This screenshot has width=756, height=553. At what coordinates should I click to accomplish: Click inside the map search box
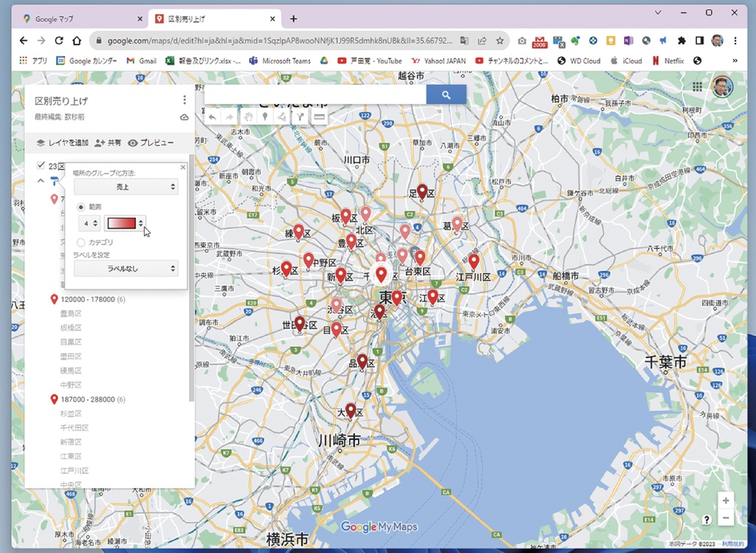click(315, 95)
